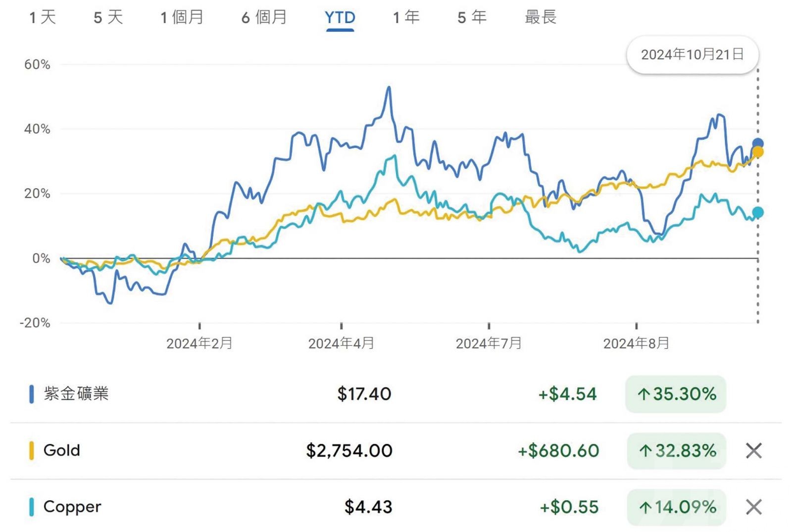Click the $17.40 price value

[x=364, y=394]
